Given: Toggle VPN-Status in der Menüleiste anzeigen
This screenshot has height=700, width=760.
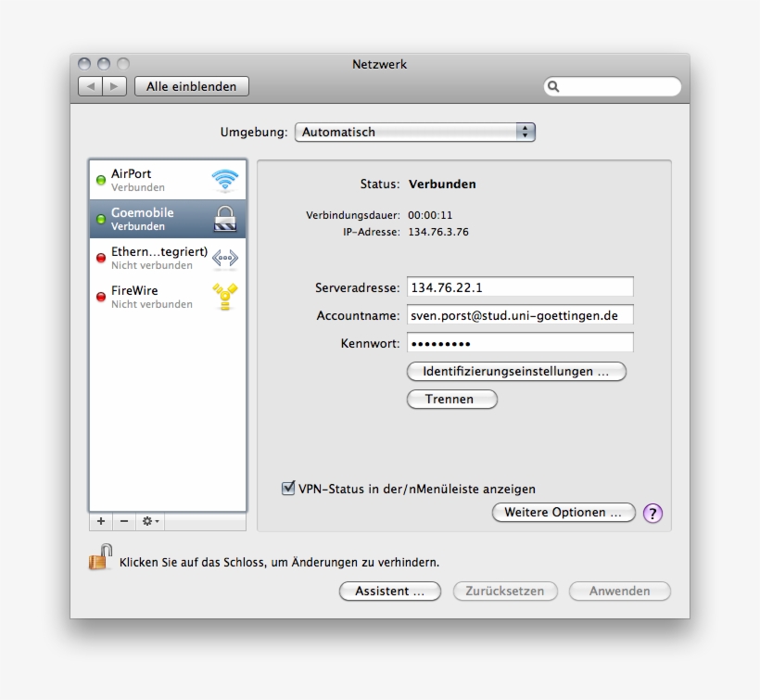Looking at the screenshot, I should [288, 487].
